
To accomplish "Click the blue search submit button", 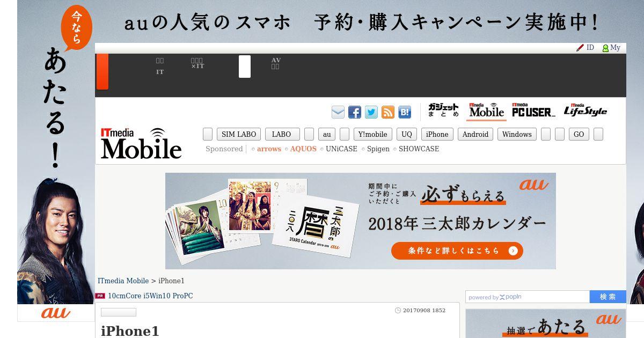I will tap(608, 297).
